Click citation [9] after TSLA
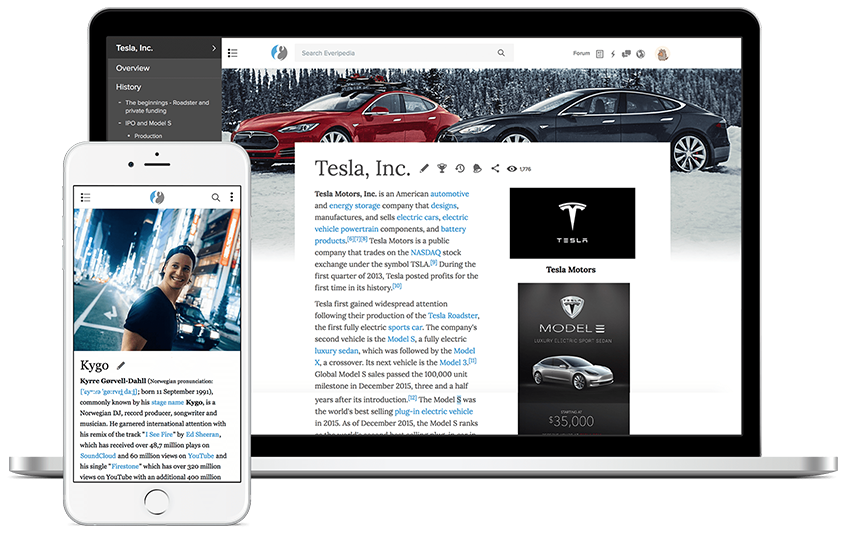 433,263
